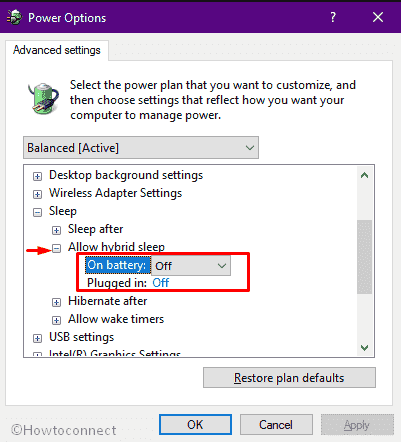Expand Desktop background settings node
Image resolution: width=401 pixels, height=442 pixels.
click(x=37, y=176)
